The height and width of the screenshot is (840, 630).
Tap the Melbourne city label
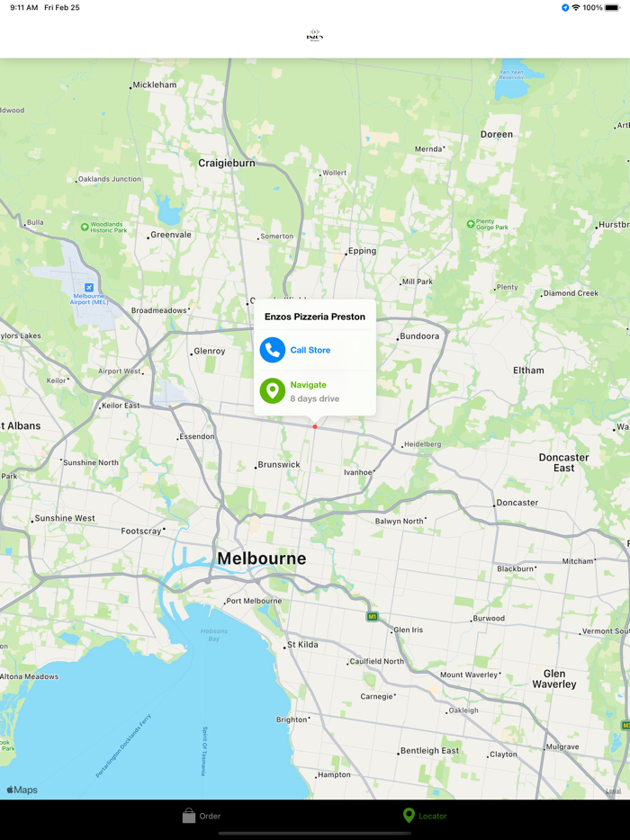coord(262,559)
